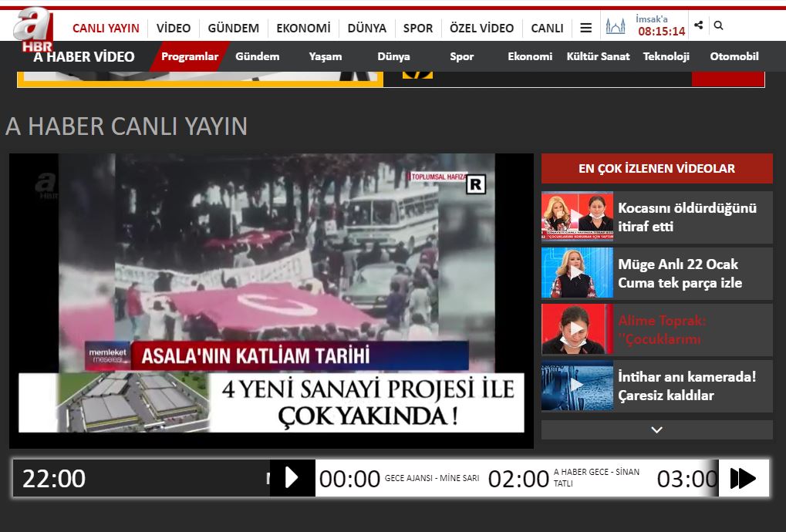Open the DÜNYA top menu item

(367, 28)
